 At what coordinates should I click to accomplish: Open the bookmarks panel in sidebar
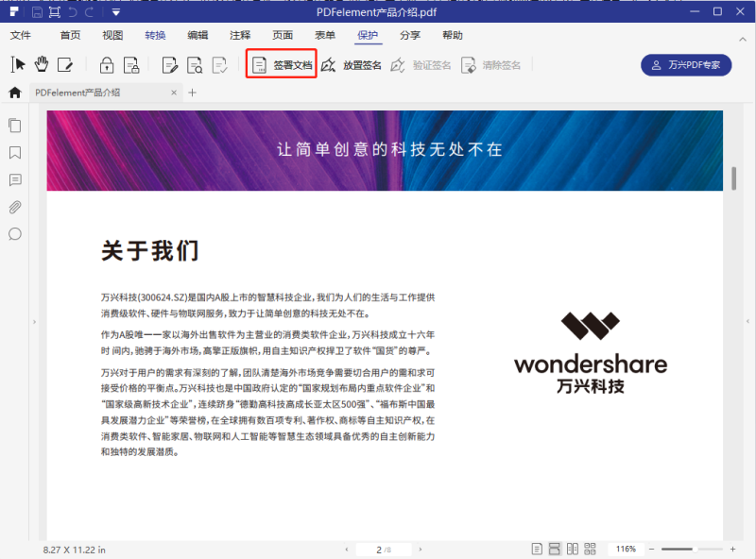pyautogui.click(x=14, y=153)
